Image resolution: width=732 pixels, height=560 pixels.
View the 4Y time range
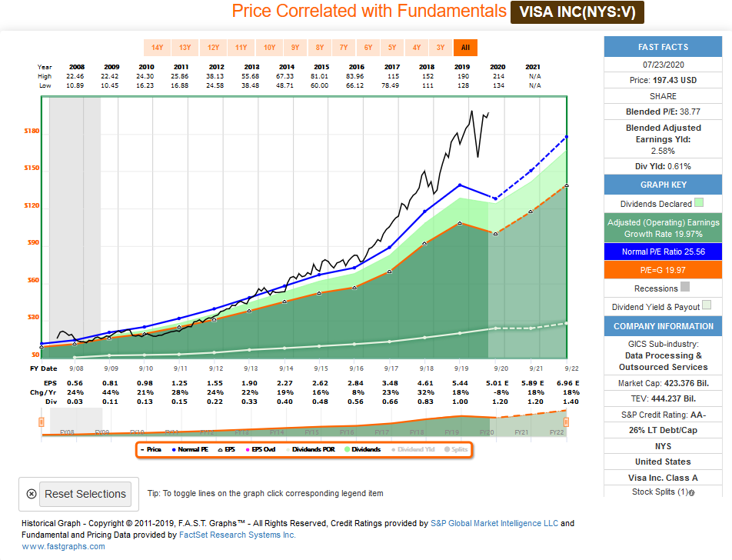pos(417,48)
